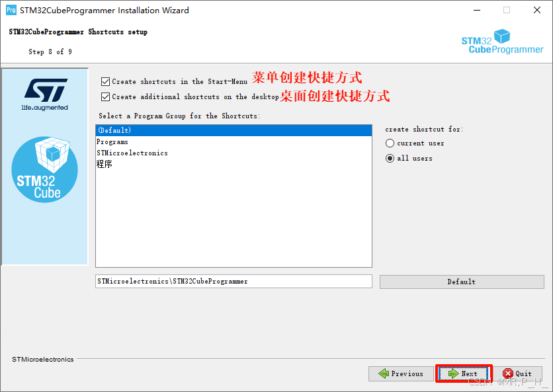
Task: Go back with the Previous button
Action: [401, 373]
